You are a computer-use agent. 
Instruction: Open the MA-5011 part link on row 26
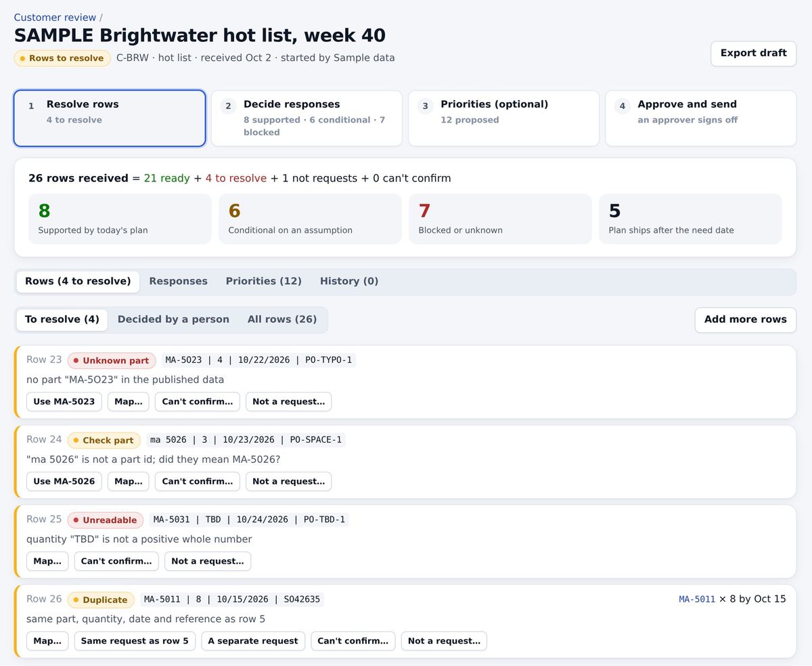[x=697, y=599]
